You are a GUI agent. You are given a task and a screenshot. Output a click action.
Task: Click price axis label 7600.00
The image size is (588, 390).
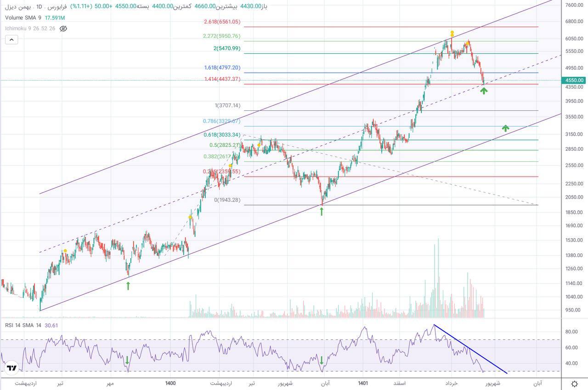click(574, 5)
